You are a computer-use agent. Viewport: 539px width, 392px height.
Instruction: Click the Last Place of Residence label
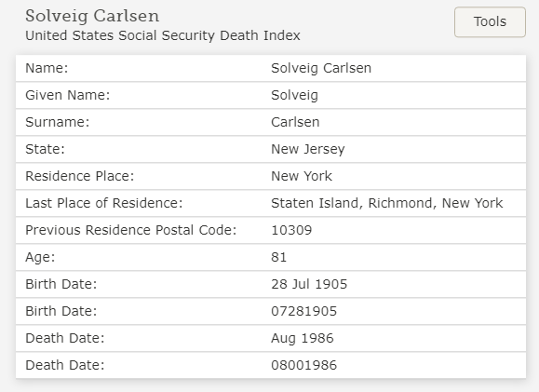[104, 203]
